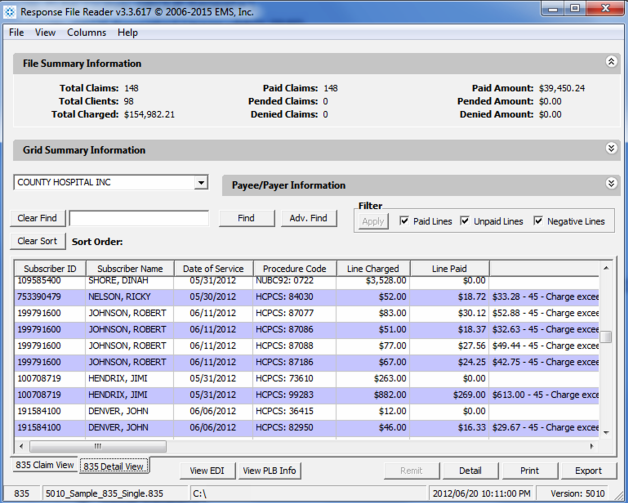Click the Adv. Find button

pyautogui.click(x=308, y=218)
